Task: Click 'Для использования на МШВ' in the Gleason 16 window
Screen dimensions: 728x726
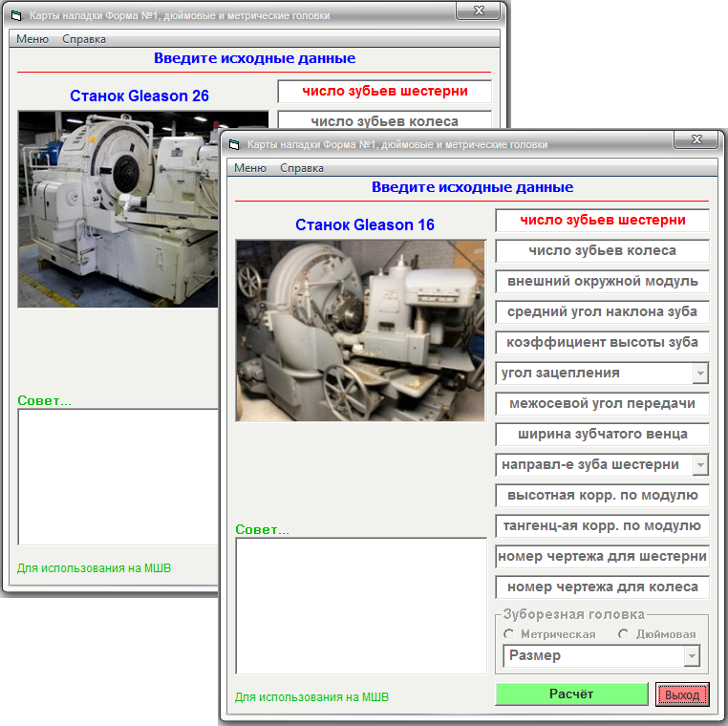Action: pyautogui.click(x=311, y=696)
